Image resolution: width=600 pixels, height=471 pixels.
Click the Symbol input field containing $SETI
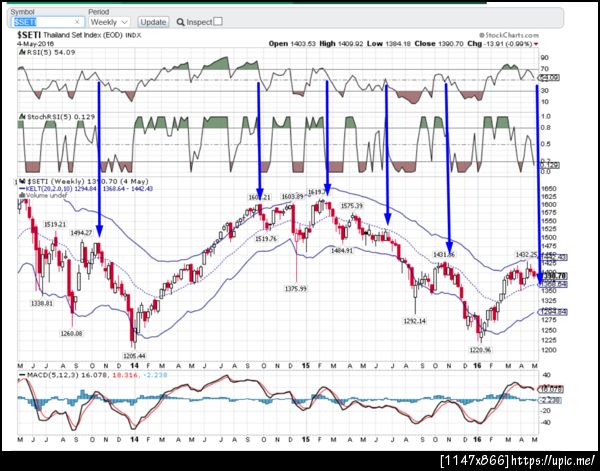click(47, 22)
